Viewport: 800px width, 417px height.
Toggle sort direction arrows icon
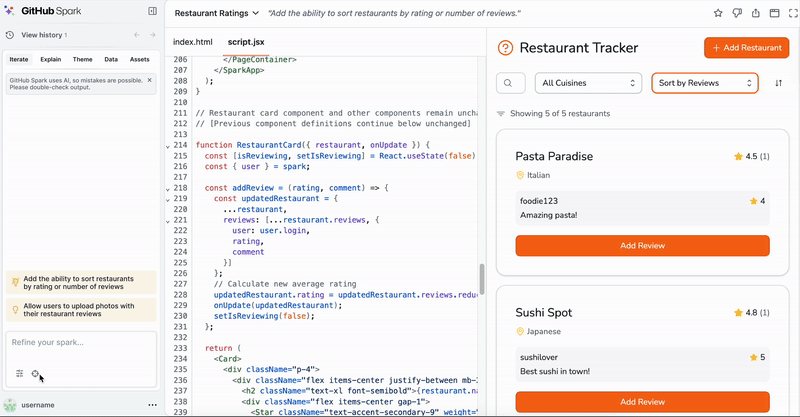point(778,83)
